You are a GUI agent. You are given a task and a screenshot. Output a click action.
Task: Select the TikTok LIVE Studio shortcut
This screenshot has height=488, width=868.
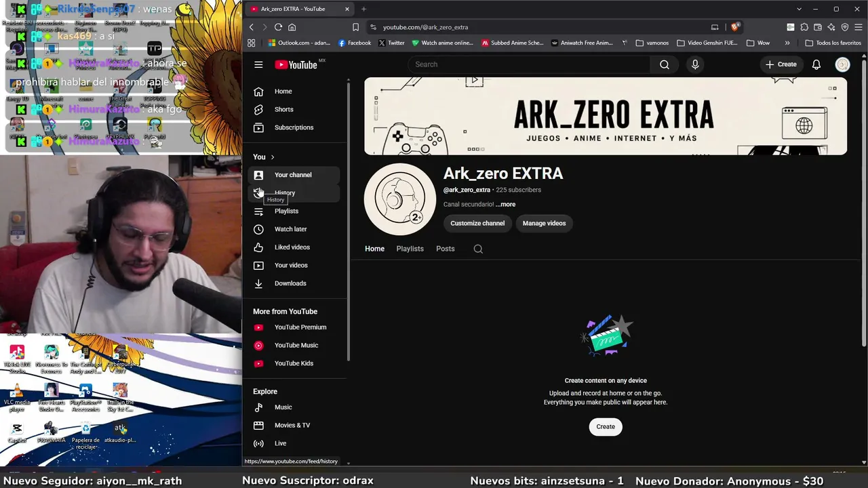(17, 359)
